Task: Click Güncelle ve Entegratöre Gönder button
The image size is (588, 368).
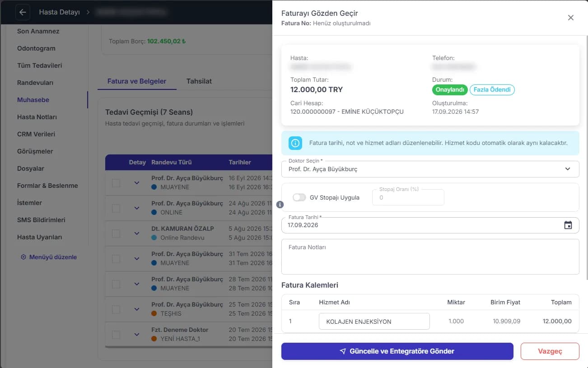Action: pos(397,351)
